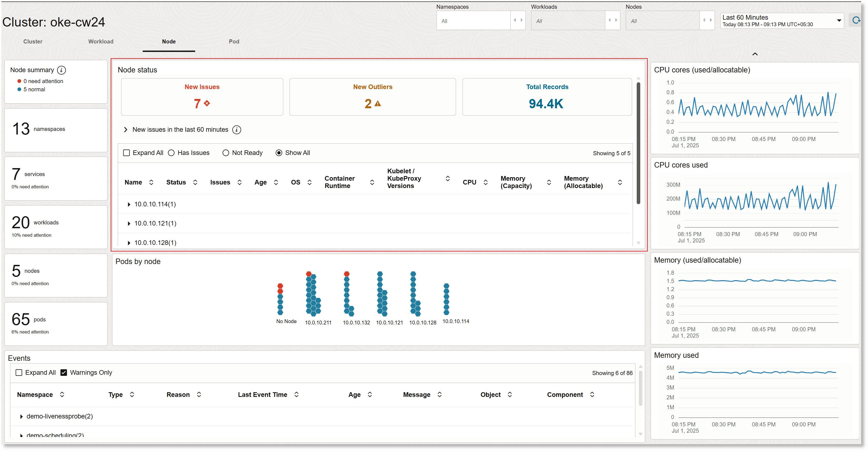Click the info icon beside new issues heading
Screen dimensions: 868x451
pyautogui.click(x=237, y=130)
